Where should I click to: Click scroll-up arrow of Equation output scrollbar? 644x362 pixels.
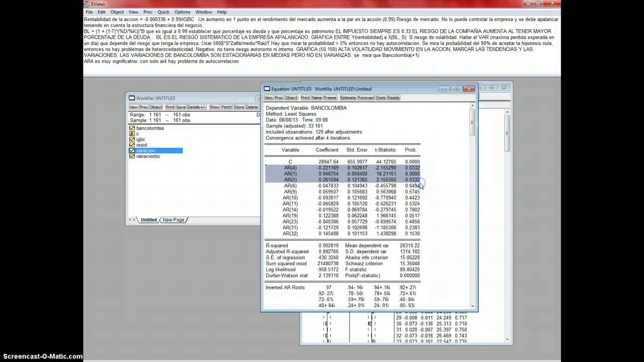[472, 106]
